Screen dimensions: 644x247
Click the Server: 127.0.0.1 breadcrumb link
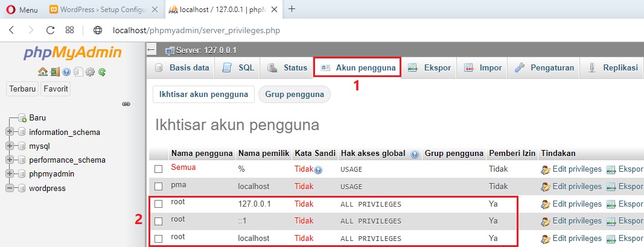tap(206, 51)
